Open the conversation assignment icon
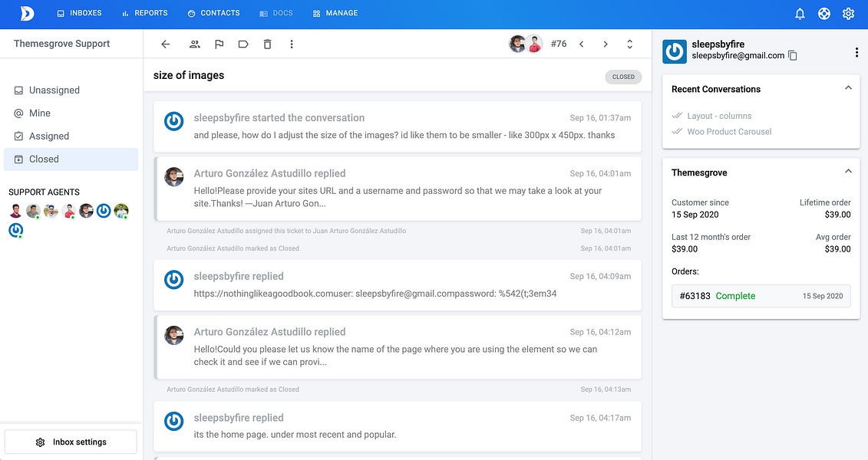Viewport: 868px width, 460px height. 195,44
